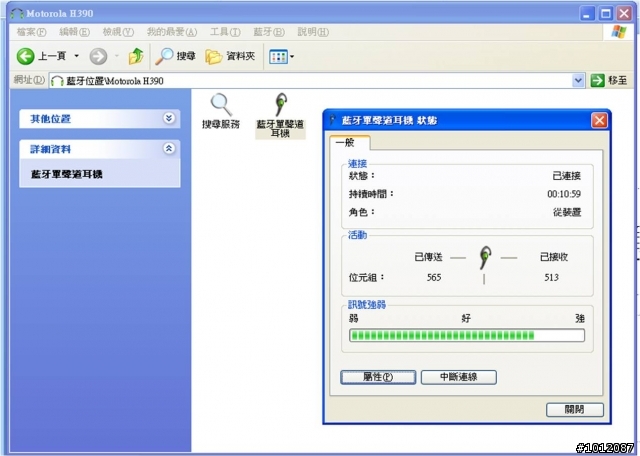Viewport: 640px width, 456px height.
Task: Click the headset icon in 活動 section
Action: (484, 258)
